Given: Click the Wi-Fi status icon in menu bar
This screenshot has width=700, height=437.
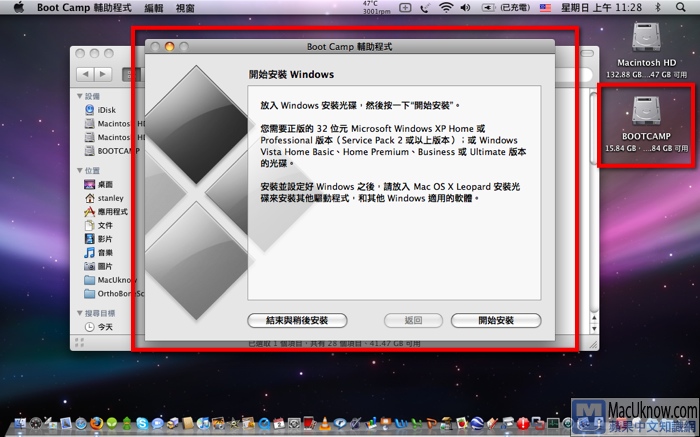Looking at the screenshot, I should click(x=445, y=7).
